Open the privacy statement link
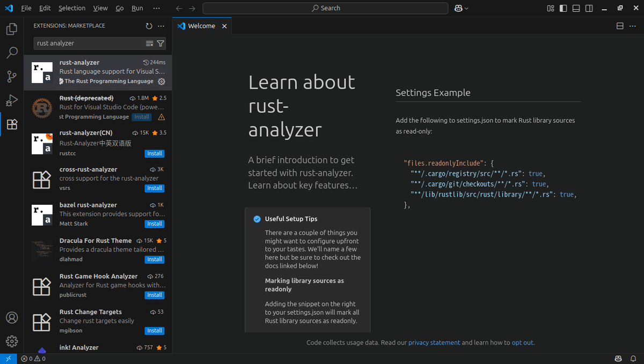 pos(434,342)
